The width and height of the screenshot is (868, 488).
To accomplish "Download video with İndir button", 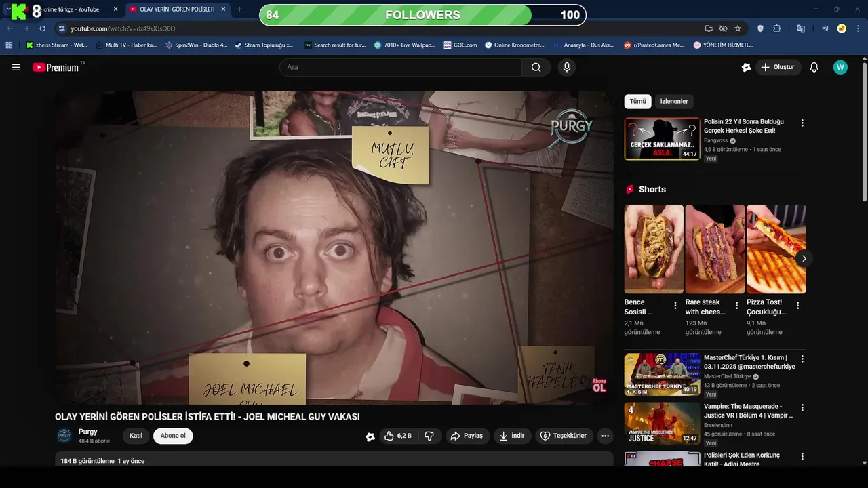I will coord(513,436).
